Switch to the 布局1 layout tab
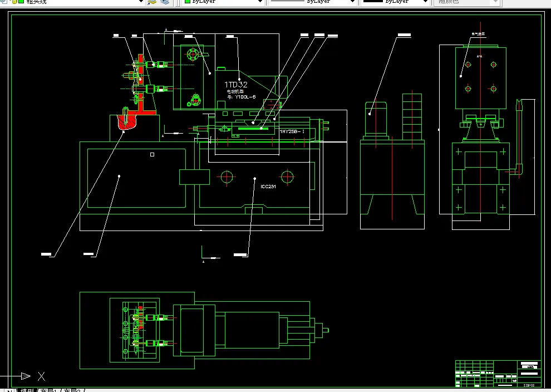The width and height of the screenshot is (551, 392). click(48, 390)
